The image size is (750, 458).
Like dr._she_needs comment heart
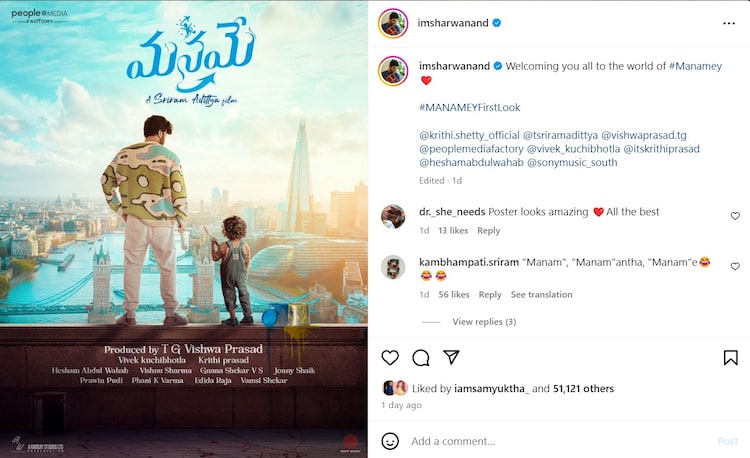click(735, 216)
